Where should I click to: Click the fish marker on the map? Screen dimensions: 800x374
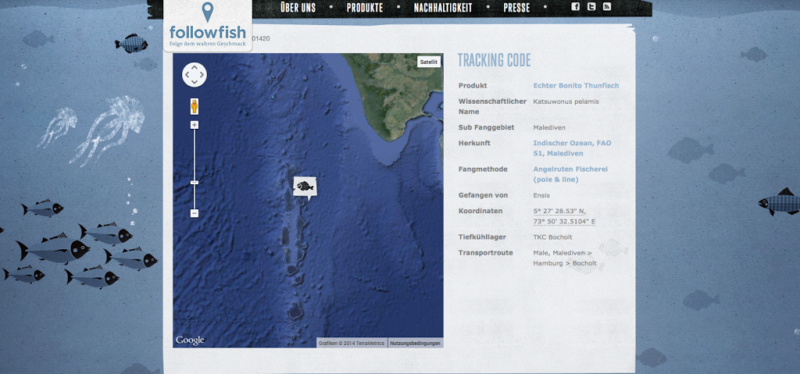pyautogui.click(x=305, y=188)
